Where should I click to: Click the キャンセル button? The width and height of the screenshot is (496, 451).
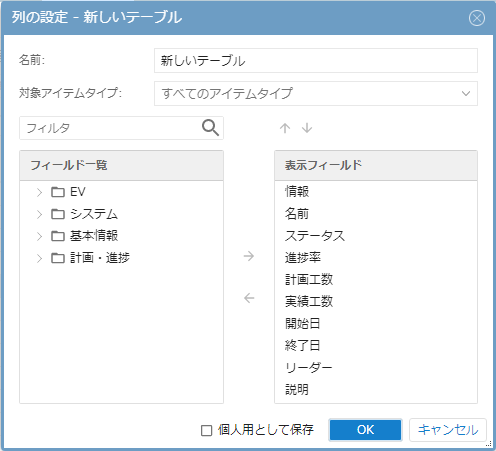[448, 430]
